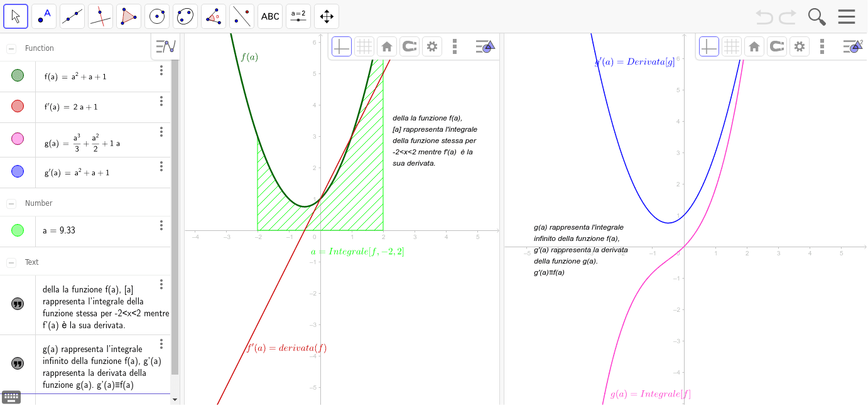
Task: Toggle visibility of first text object
Action: coord(18,304)
